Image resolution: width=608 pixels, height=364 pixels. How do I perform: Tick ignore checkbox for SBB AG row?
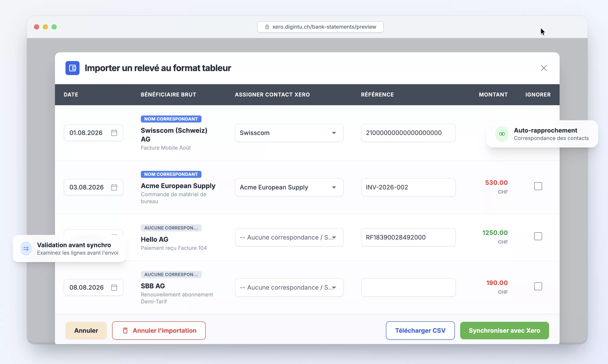(538, 286)
